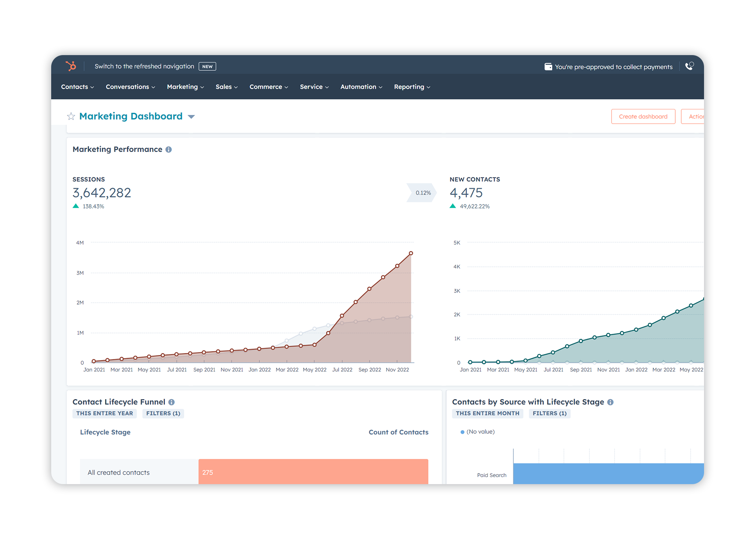Toggle the (No value) legend series
The image size is (756, 540).
click(x=477, y=432)
